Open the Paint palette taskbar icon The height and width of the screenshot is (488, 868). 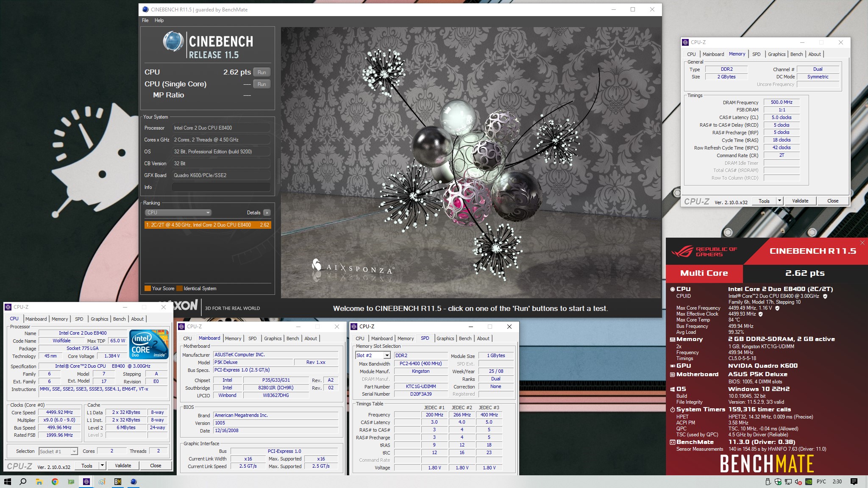102,482
